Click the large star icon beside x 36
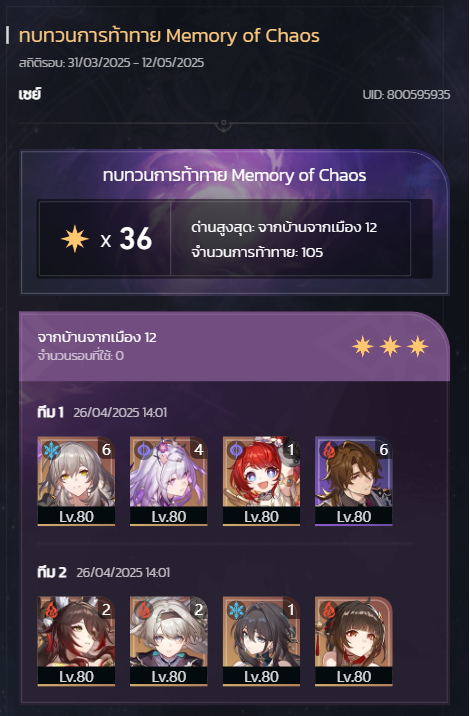This screenshot has width=470, height=716. click(x=74, y=238)
